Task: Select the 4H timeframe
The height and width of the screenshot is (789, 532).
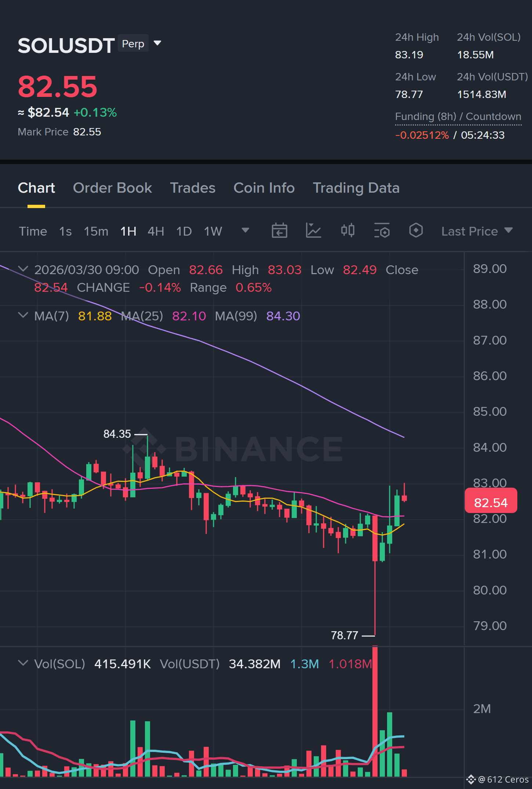Action: tap(156, 231)
